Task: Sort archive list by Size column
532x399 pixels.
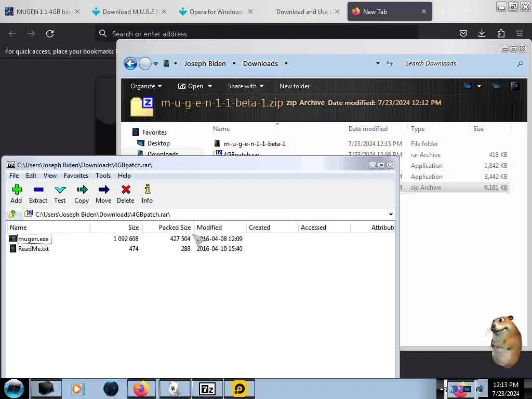Action: click(116, 228)
